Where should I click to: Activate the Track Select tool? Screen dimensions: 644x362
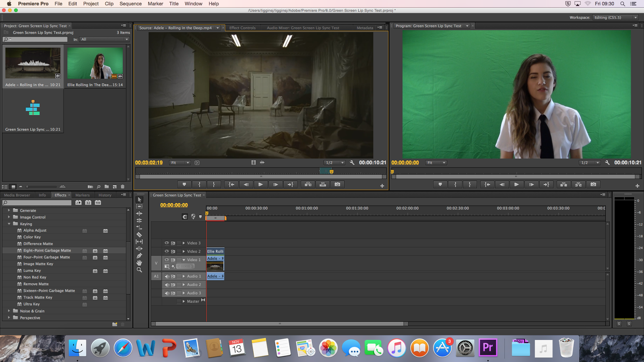(x=139, y=206)
